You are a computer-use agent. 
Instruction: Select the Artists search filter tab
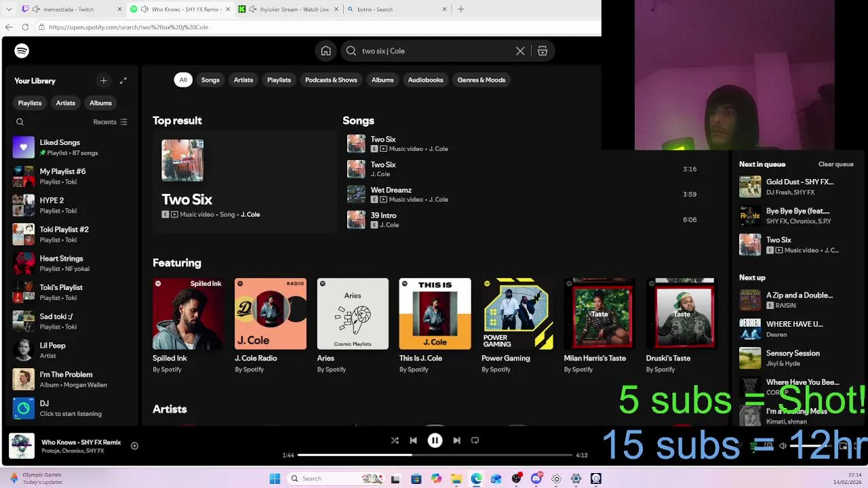coord(243,80)
